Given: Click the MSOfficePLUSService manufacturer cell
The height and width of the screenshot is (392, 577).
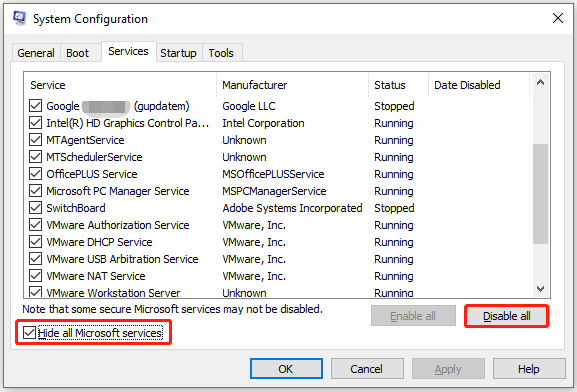Looking at the screenshot, I should 273,174.
